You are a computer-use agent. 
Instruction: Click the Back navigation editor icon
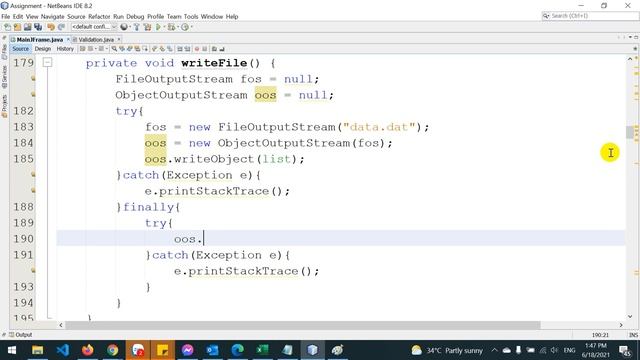click(90, 49)
